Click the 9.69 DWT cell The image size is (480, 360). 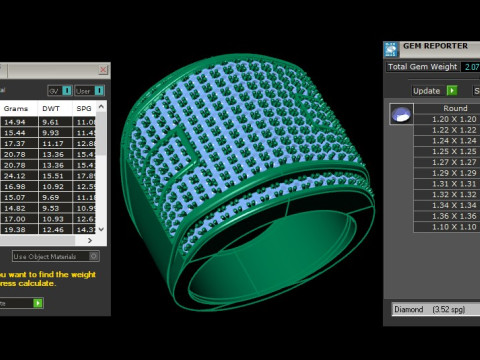tap(55, 197)
